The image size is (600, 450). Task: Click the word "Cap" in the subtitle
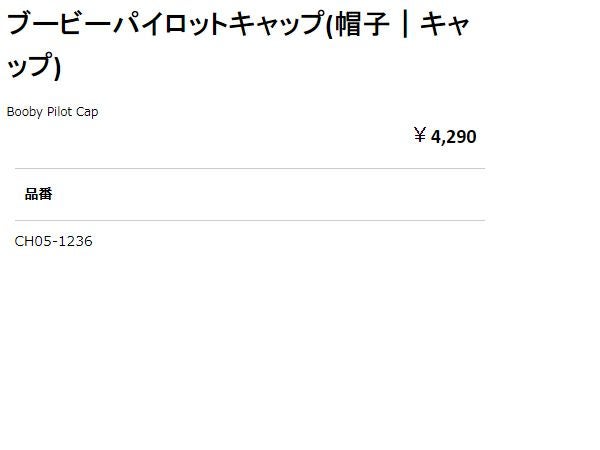point(87,112)
